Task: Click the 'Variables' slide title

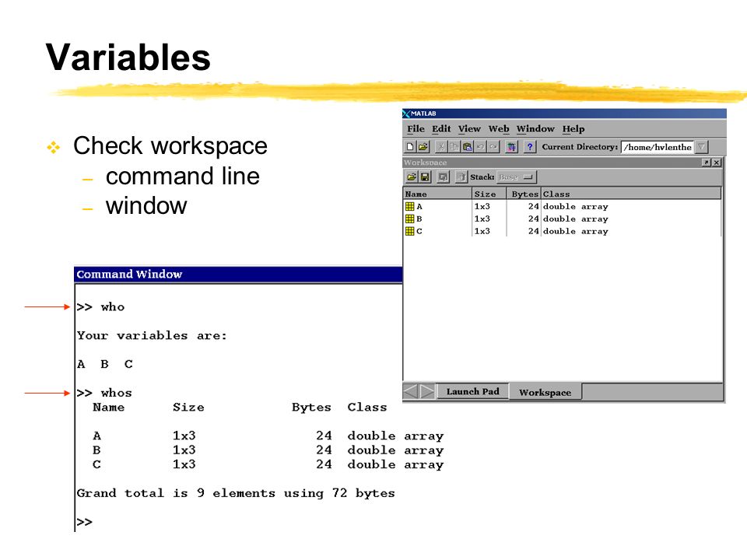Action: [128, 57]
